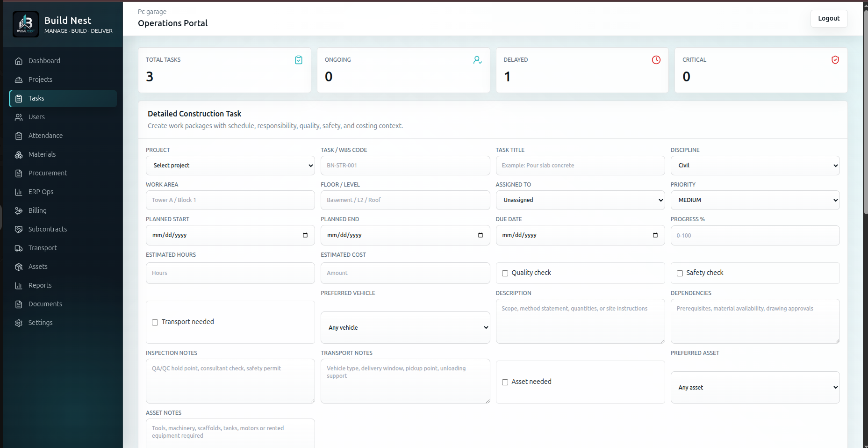Select Procurement in the sidebar
868x448 pixels.
(x=63, y=173)
